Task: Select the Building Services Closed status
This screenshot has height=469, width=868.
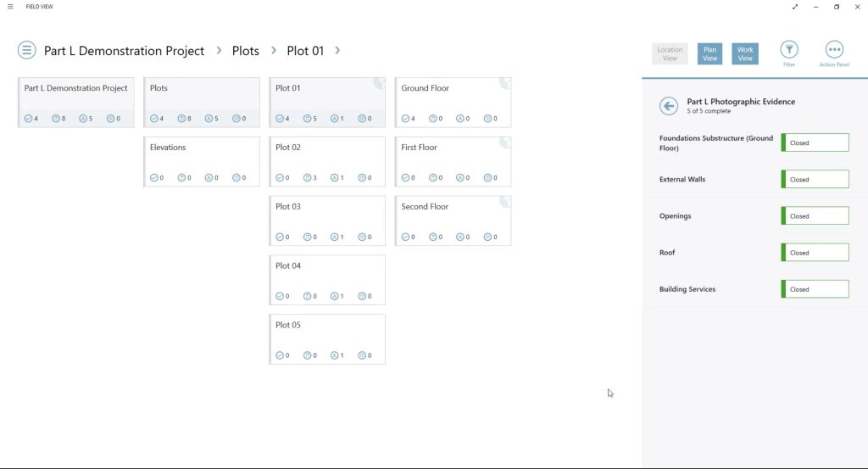Action: pos(815,289)
